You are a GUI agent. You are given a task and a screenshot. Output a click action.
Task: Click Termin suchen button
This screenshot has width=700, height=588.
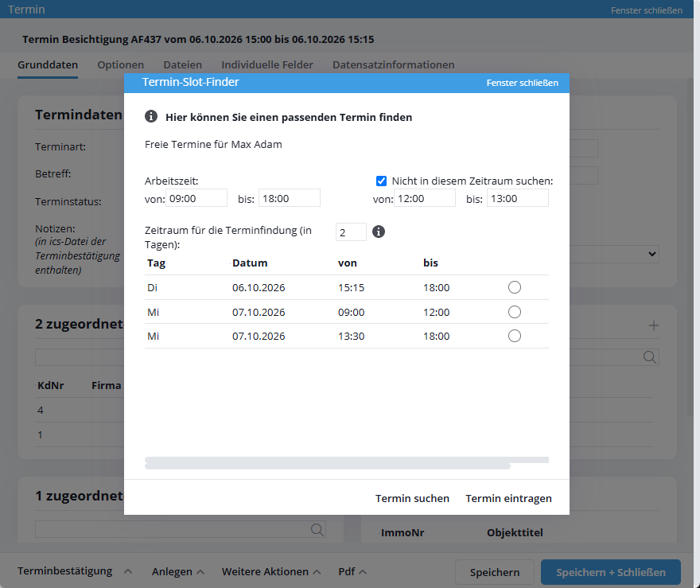(x=412, y=498)
